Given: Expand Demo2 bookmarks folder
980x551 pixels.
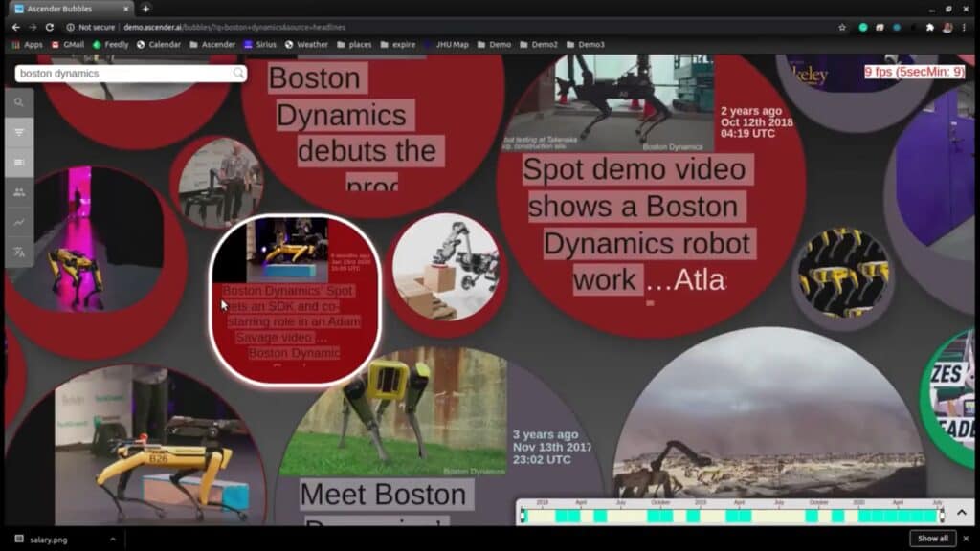Looking at the screenshot, I should tap(538, 44).
